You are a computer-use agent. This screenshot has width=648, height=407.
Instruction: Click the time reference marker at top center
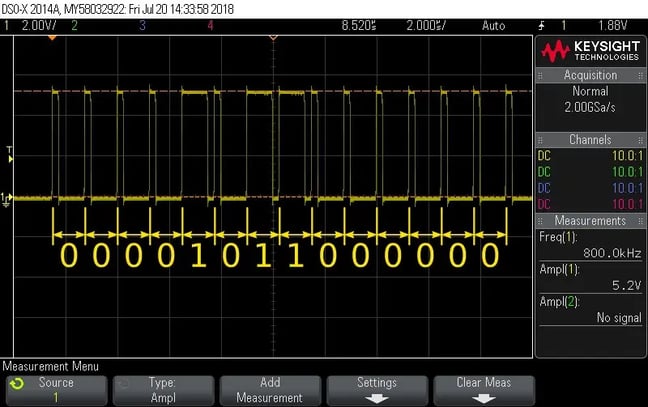(273, 38)
